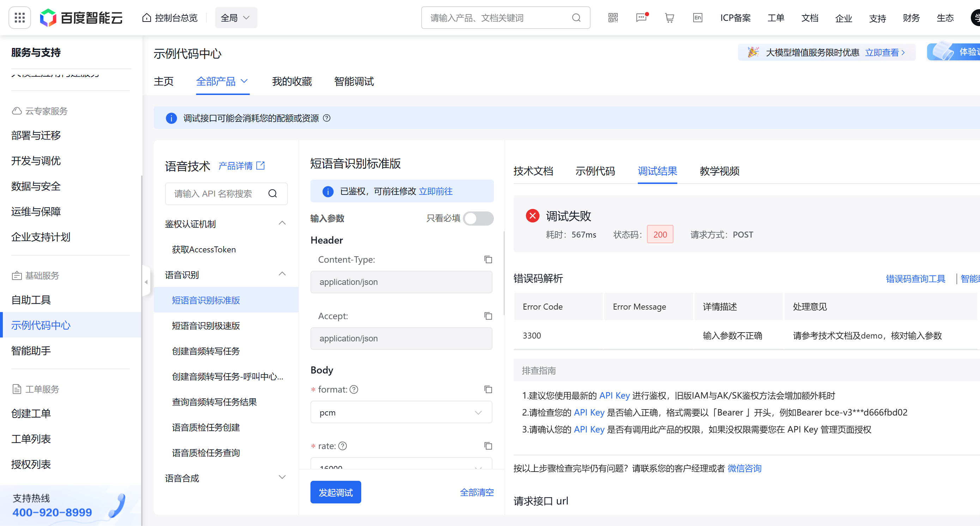Click the search magnifier in the top bar

point(576,18)
